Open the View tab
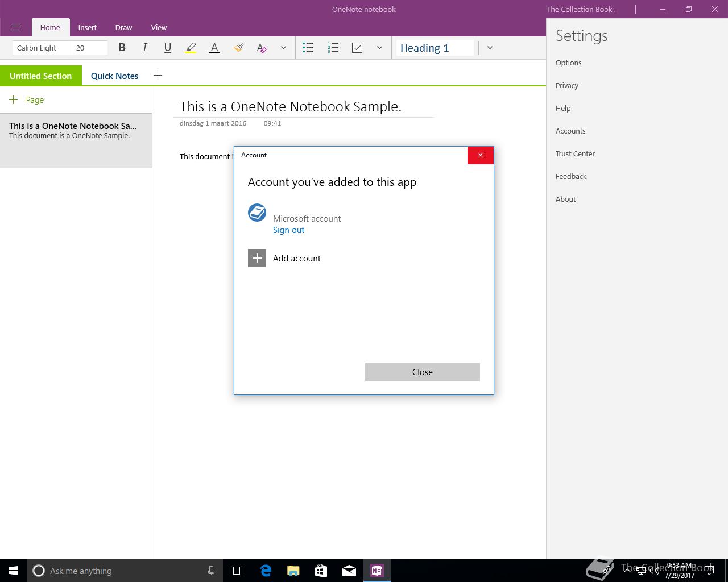The width and height of the screenshot is (728, 582). pyautogui.click(x=159, y=27)
